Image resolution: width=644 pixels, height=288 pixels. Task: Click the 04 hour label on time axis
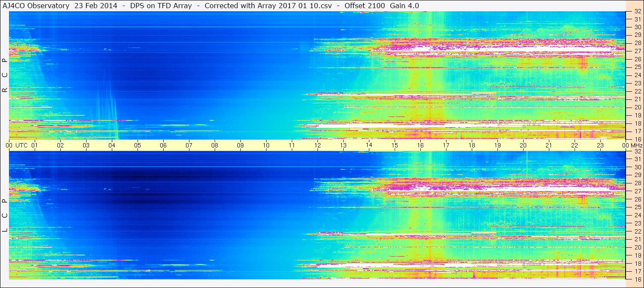[112, 145]
